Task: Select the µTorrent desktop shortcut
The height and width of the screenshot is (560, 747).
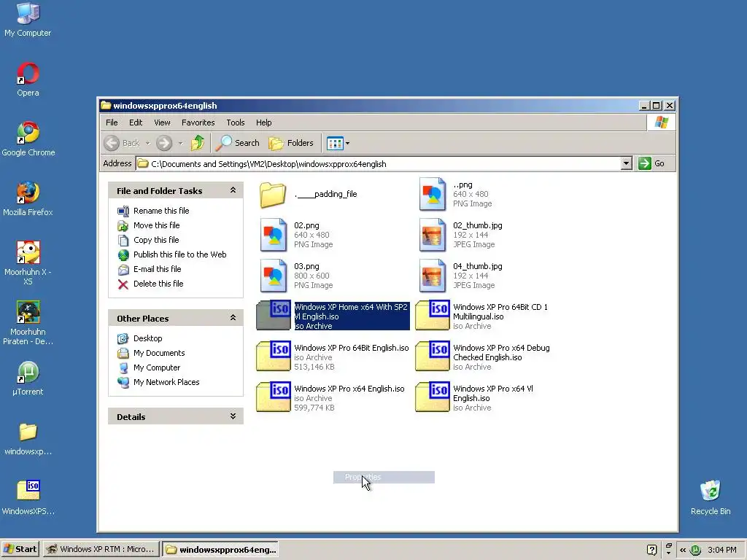Action: [28, 373]
